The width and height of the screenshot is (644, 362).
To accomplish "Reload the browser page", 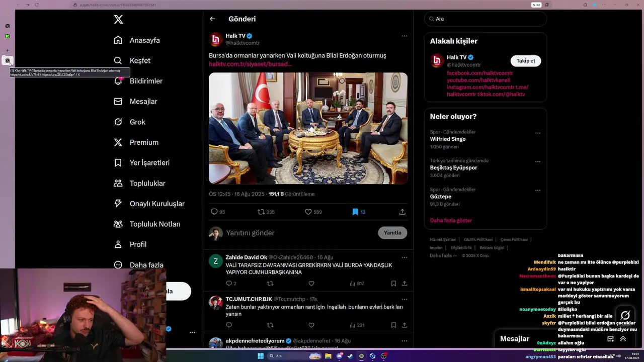I will [37, 5].
